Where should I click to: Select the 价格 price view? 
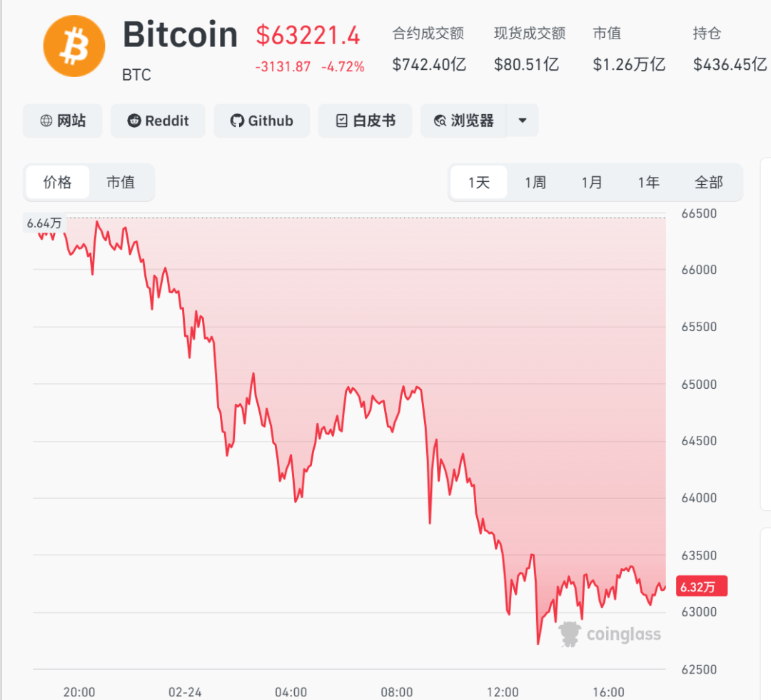(58, 183)
